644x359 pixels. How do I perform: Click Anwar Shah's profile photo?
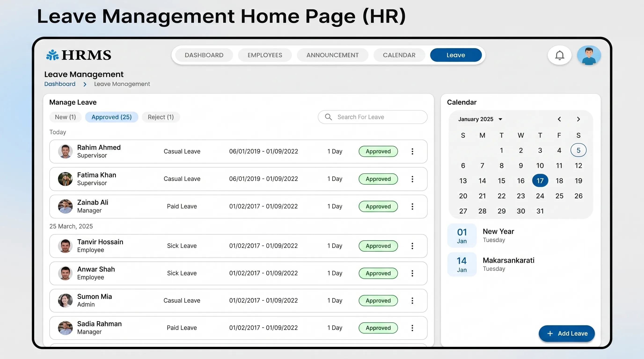point(65,273)
